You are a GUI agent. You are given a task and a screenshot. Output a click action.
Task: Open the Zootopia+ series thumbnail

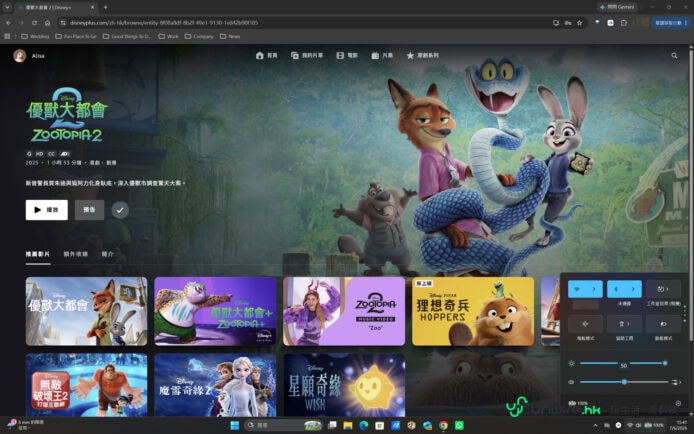coord(215,311)
